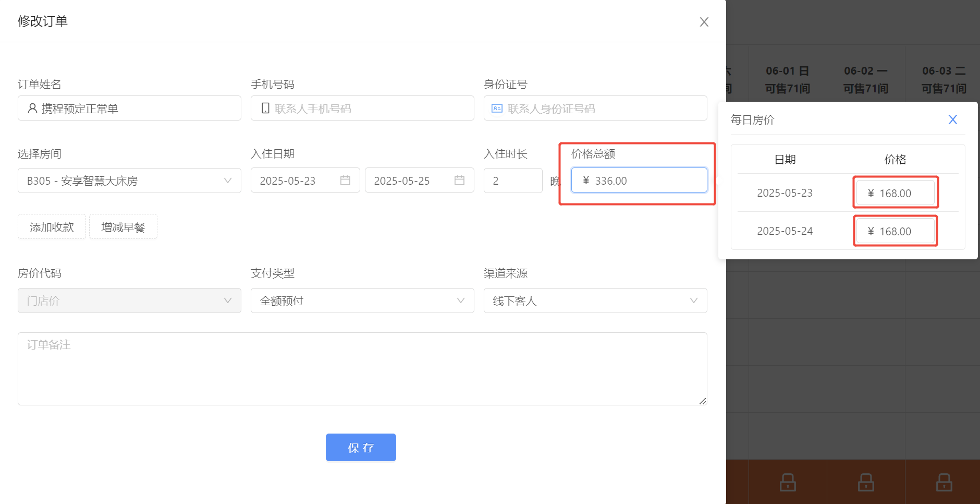Click the textarea resize handle in 订单备注
The height and width of the screenshot is (504, 980).
[703, 401]
